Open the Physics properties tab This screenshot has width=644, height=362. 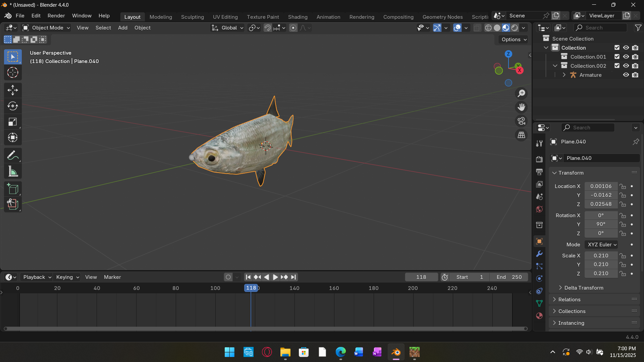pos(539,279)
